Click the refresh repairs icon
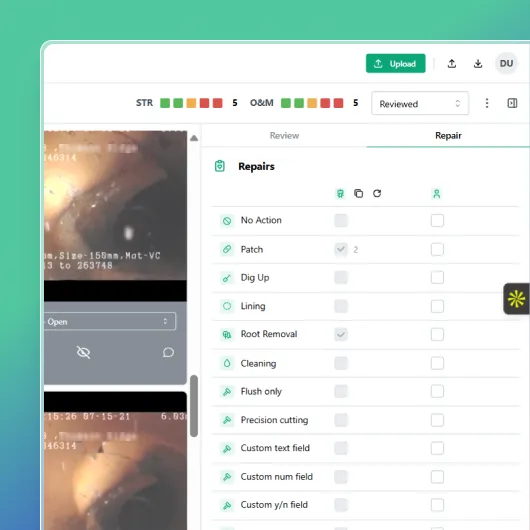This screenshot has height=530, width=530. [377, 193]
